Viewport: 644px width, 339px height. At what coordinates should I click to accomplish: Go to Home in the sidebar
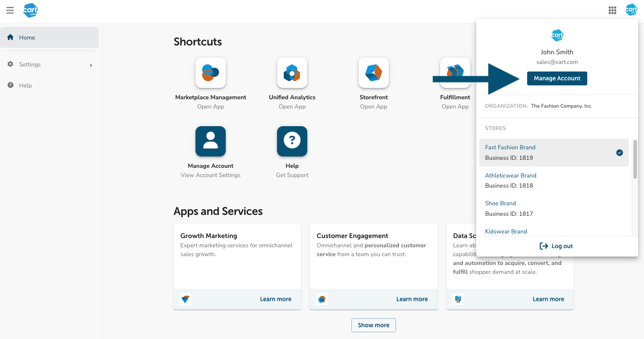pyautogui.click(x=27, y=37)
